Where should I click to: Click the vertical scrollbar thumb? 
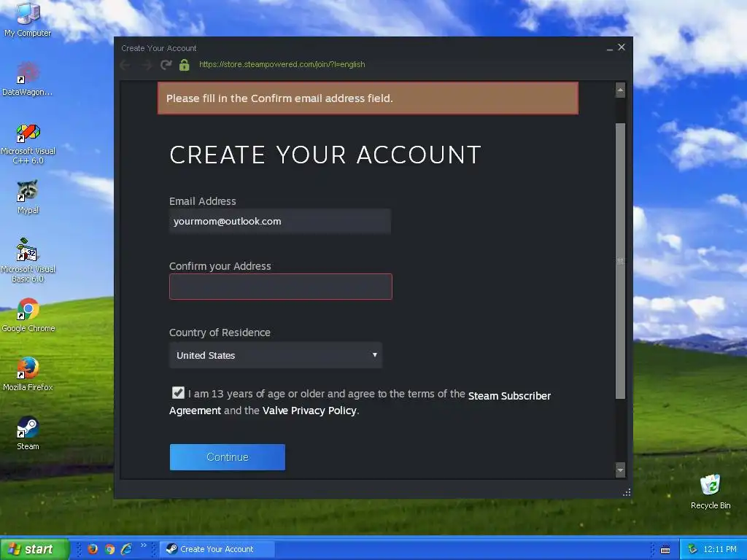pyautogui.click(x=620, y=261)
